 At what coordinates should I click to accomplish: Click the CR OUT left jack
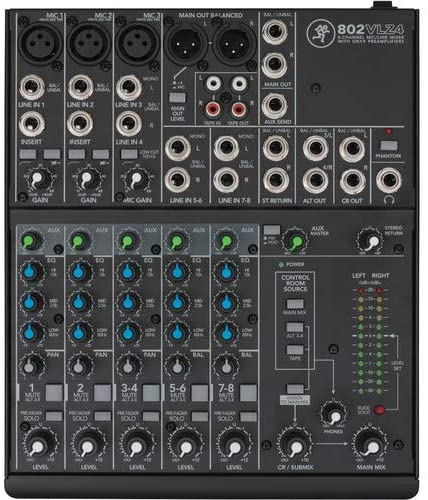click(352, 149)
